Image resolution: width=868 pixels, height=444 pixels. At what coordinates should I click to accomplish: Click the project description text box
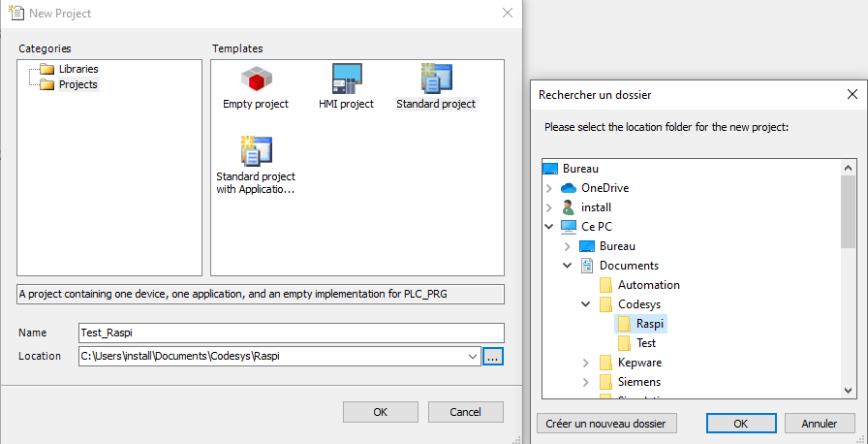pyautogui.click(x=261, y=295)
